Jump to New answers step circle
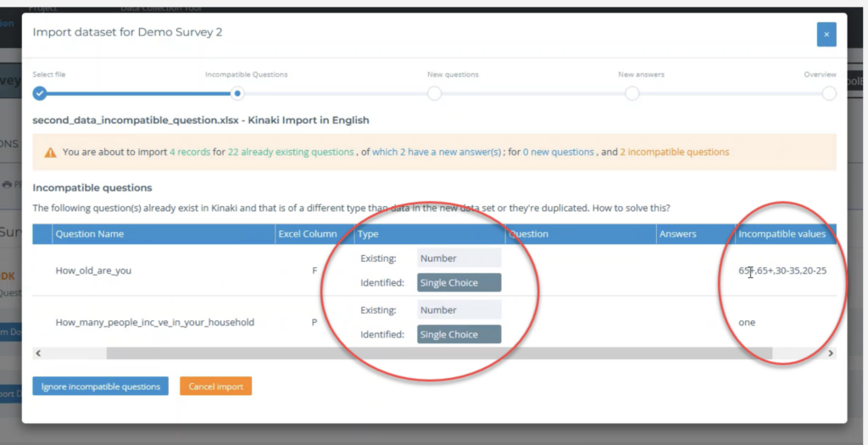 coord(632,93)
